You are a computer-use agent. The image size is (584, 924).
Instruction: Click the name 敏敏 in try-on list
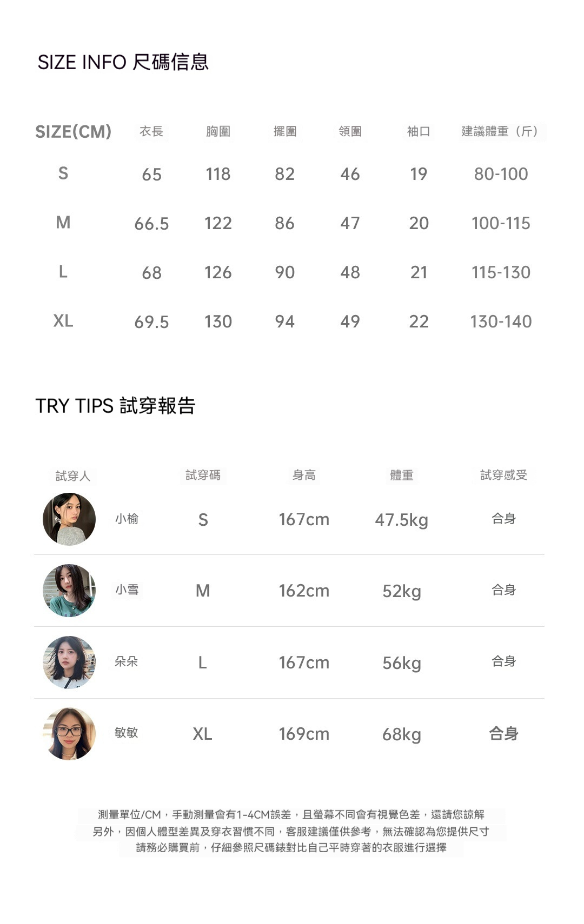point(127,733)
